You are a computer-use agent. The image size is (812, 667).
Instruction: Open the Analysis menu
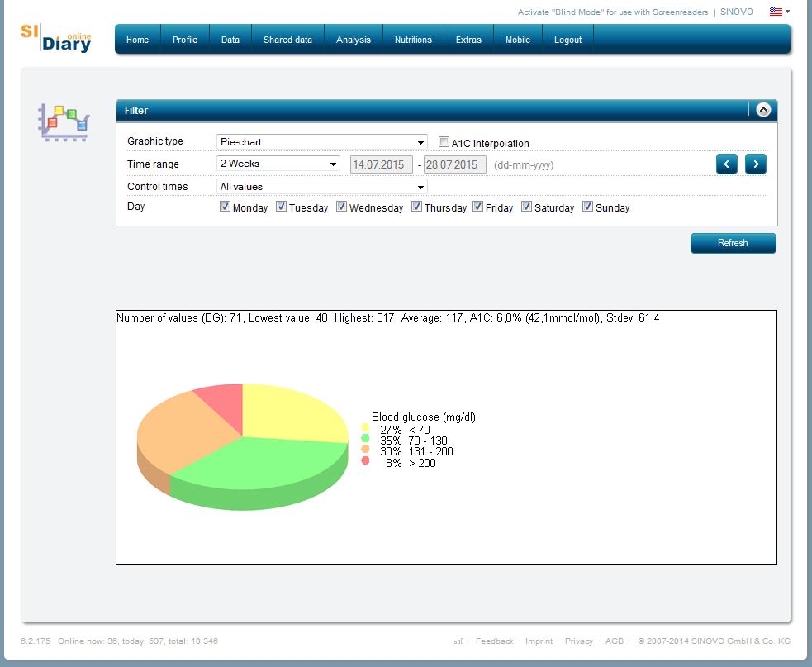[x=353, y=40]
